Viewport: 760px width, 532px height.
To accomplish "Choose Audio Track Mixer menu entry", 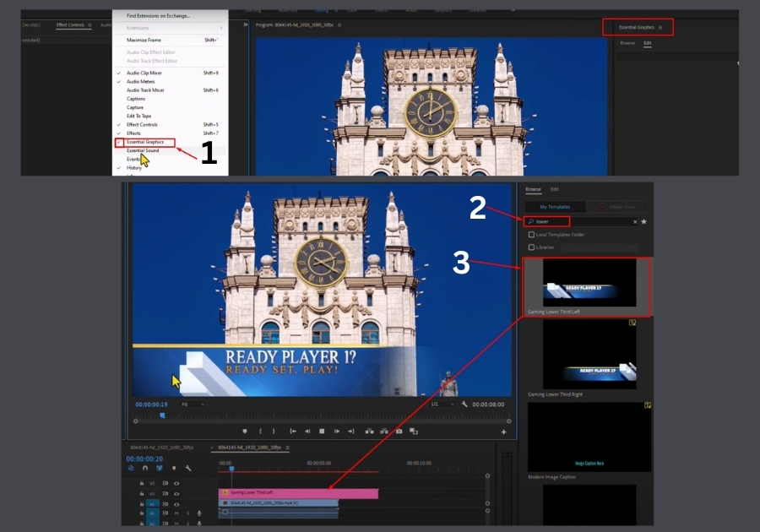I will pyautogui.click(x=145, y=90).
